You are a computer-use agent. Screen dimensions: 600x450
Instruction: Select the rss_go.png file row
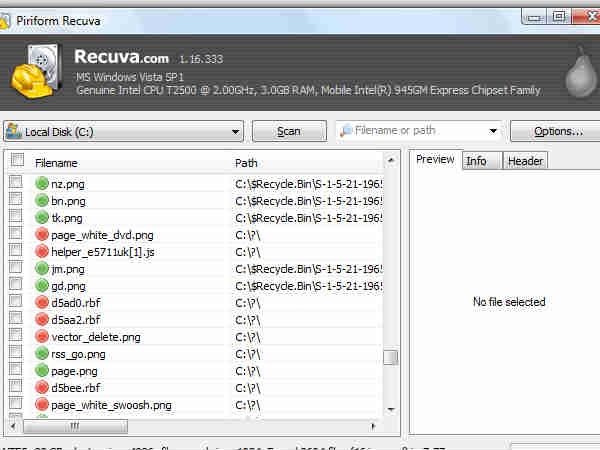[195, 354]
